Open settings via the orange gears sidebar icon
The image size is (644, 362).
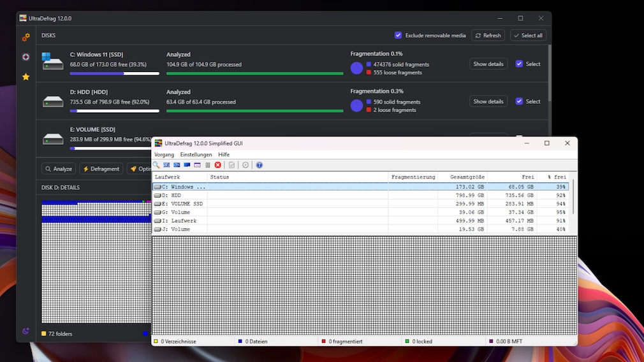pyautogui.click(x=26, y=38)
